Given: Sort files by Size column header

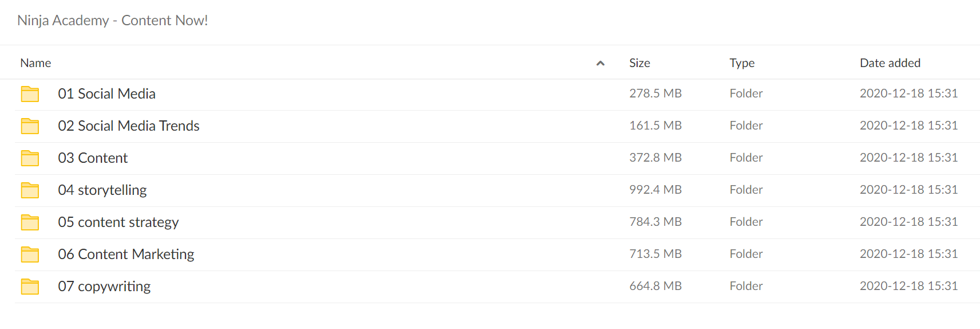Looking at the screenshot, I should click(x=639, y=63).
